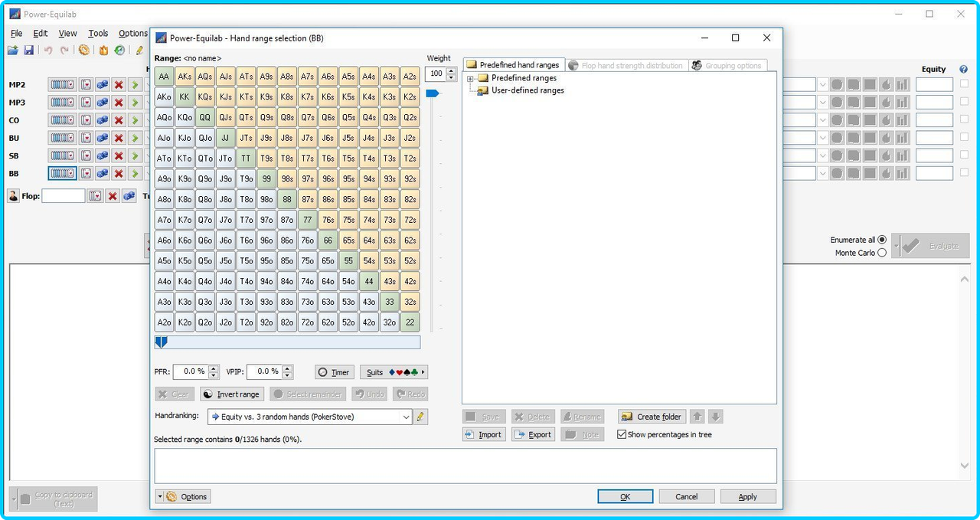Tick the checkbox at the BB row end
The height and width of the screenshot is (520, 980).
(964, 173)
